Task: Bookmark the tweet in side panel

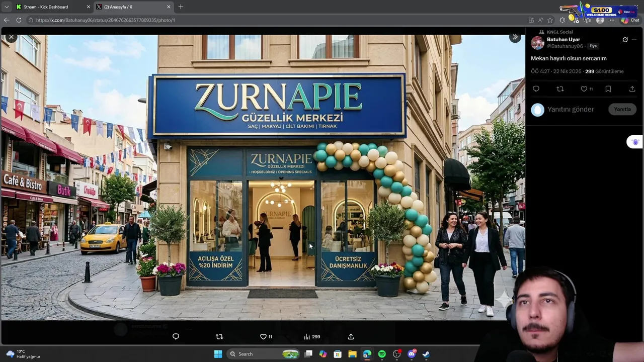Action: click(x=608, y=89)
